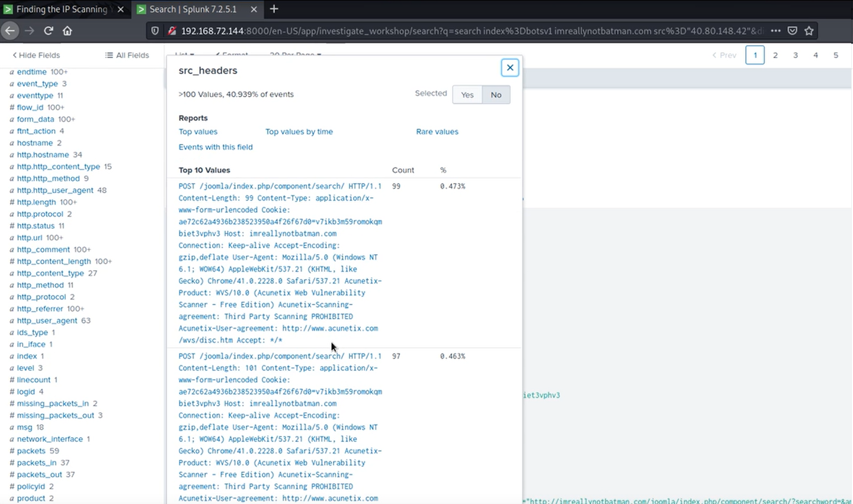853x504 pixels.
Task: Click the Pocket save icon
Action: [x=793, y=31]
